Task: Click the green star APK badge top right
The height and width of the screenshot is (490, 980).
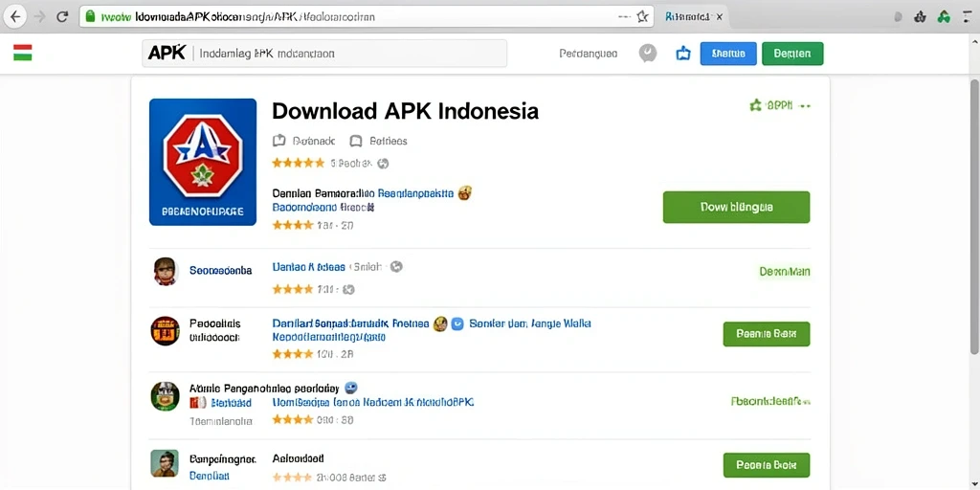Action: [x=779, y=105]
